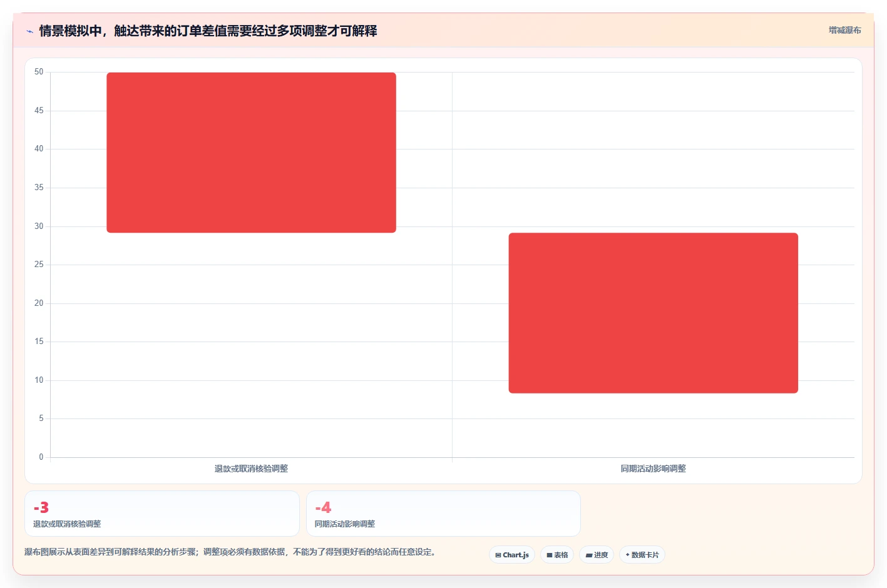Click the -3 value in first card
The height and width of the screenshot is (588, 887).
click(x=41, y=507)
